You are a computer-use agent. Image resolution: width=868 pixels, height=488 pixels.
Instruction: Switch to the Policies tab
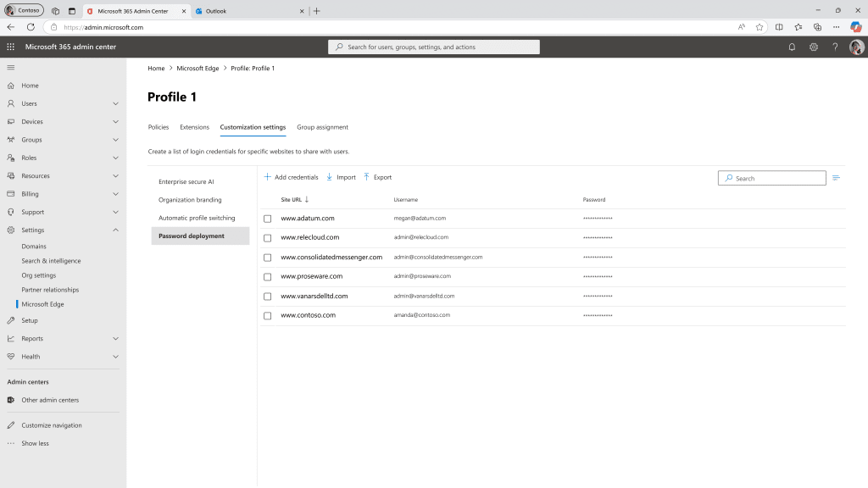[x=159, y=127]
